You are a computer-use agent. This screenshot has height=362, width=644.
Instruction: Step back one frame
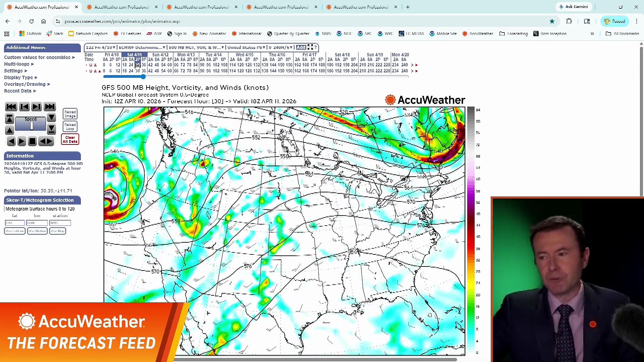coord(24,107)
